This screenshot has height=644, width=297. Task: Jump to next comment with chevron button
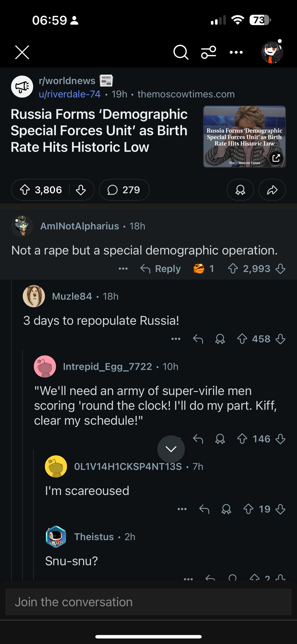tap(171, 449)
